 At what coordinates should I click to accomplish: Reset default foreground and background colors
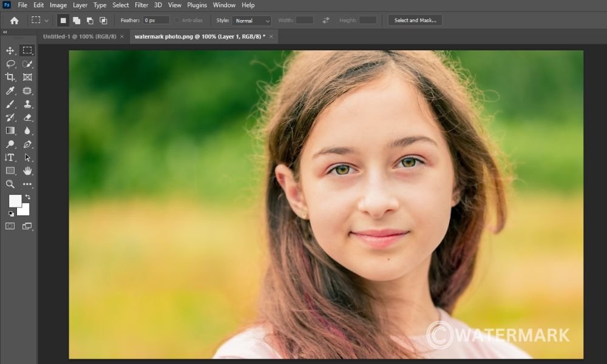(11, 214)
